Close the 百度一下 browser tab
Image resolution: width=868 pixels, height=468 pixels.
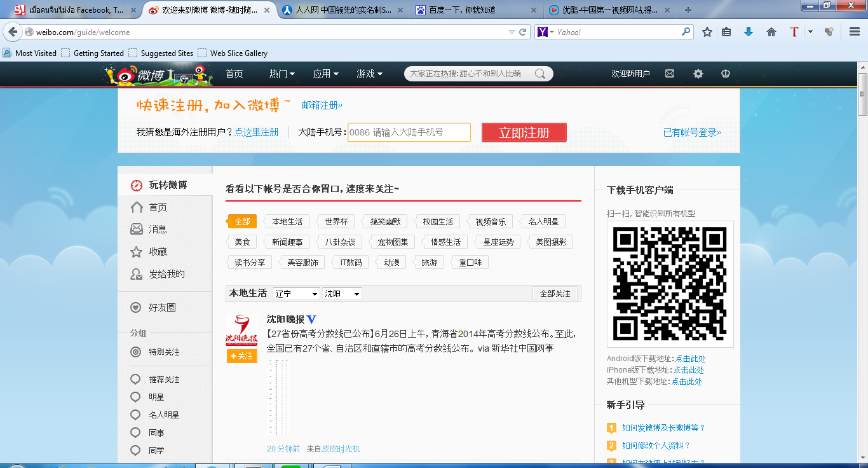click(x=532, y=10)
